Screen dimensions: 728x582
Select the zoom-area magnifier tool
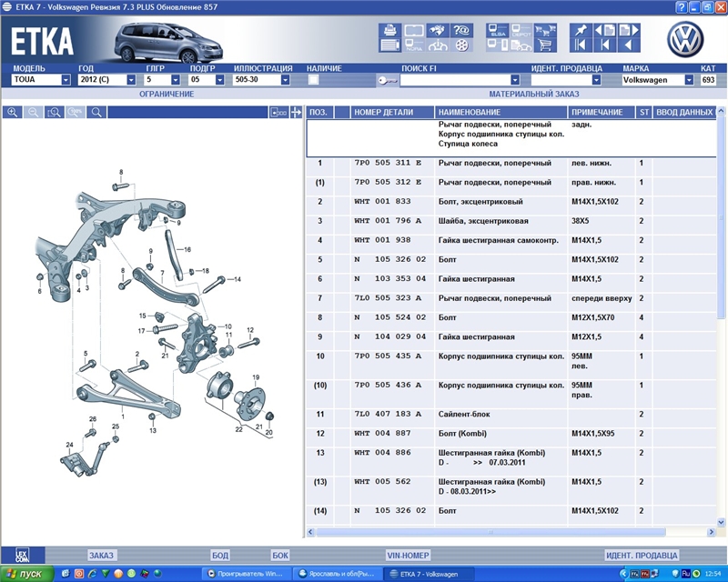tap(55, 113)
